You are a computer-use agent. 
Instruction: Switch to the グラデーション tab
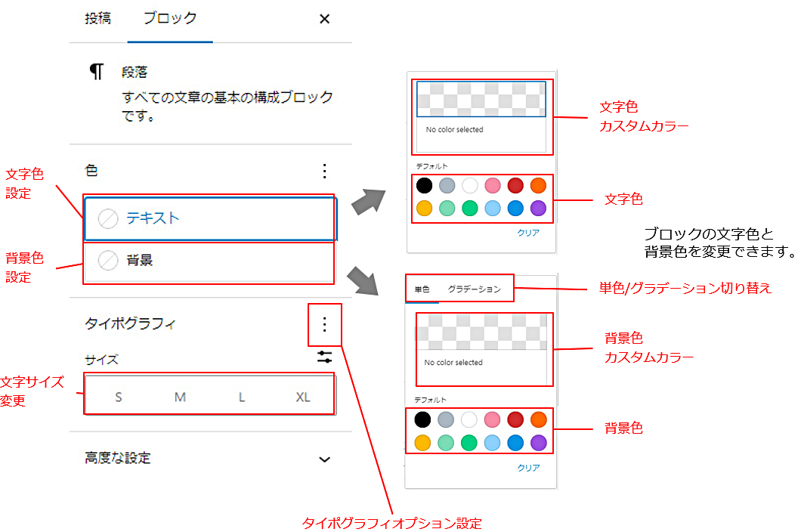tap(474, 289)
